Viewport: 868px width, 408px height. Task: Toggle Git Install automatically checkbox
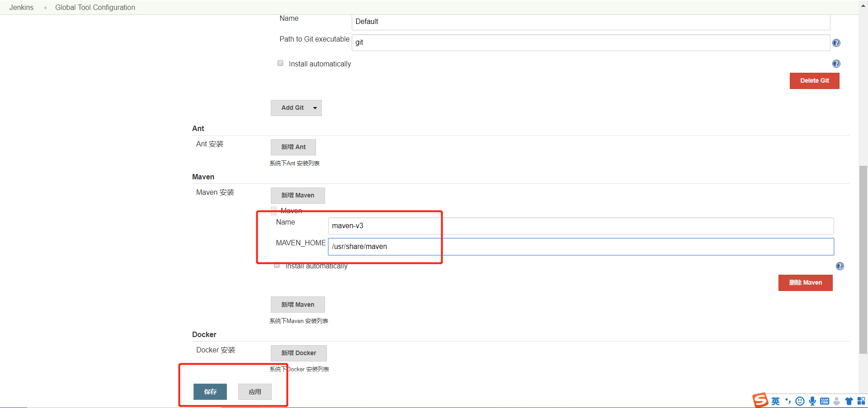[280, 63]
